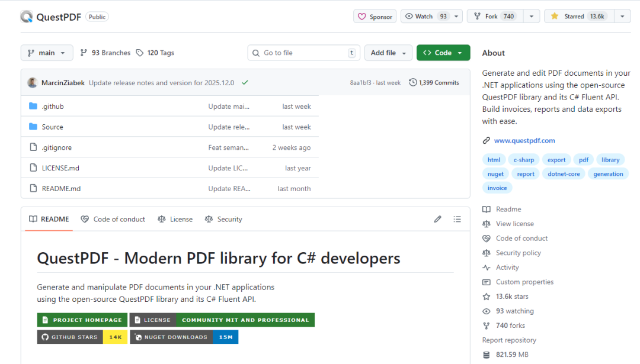Open the green Code dropdown
The width and height of the screenshot is (640, 364).
click(x=443, y=53)
